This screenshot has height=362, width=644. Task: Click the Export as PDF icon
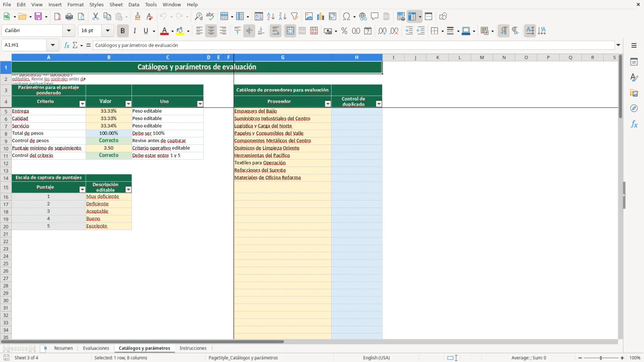point(57,17)
